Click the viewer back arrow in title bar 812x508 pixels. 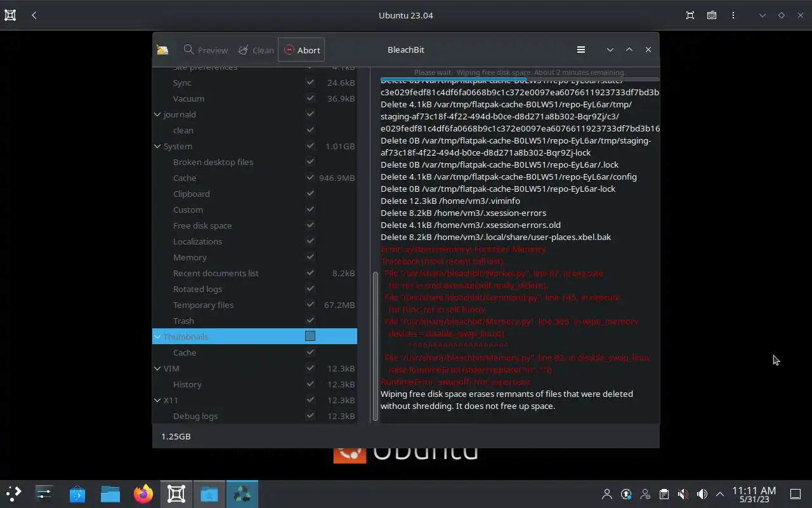(x=34, y=15)
